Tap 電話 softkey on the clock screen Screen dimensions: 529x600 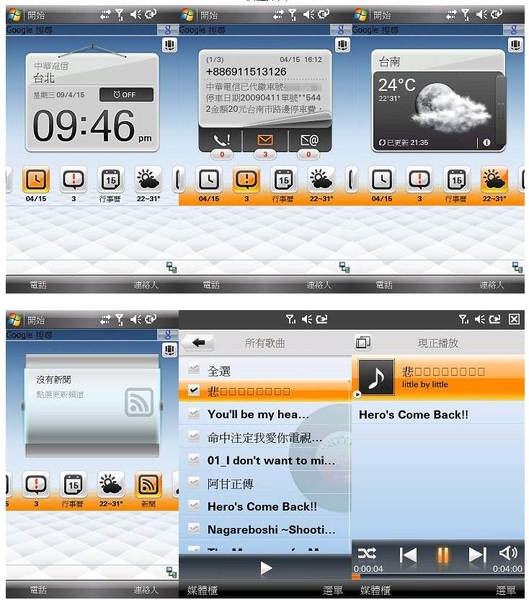pyautogui.click(x=38, y=285)
